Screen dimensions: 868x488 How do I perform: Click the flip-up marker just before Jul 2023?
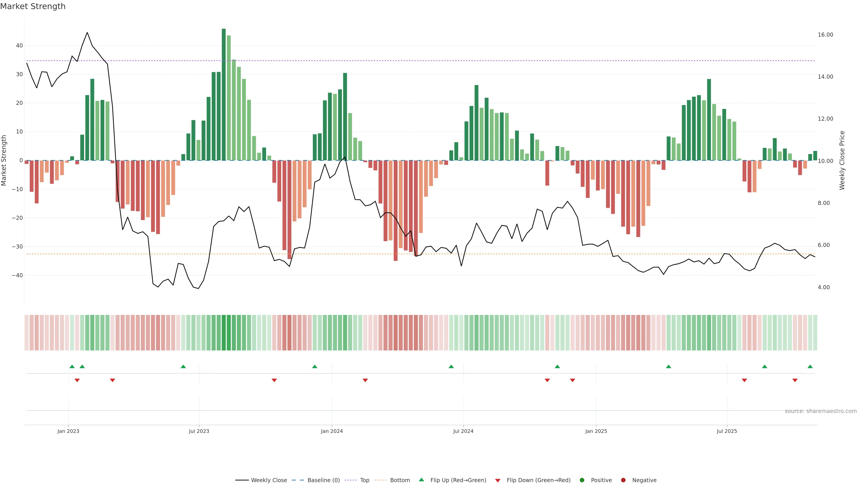coord(183,366)
